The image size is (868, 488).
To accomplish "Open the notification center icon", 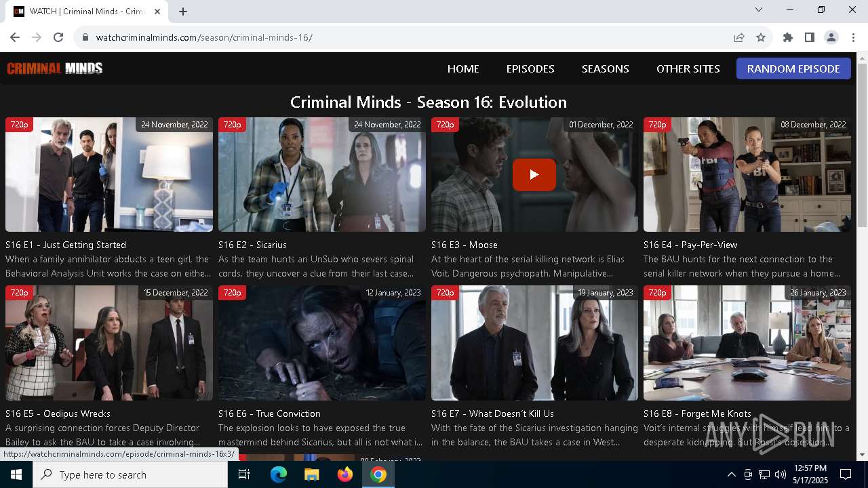I will (x=846, y=474).
